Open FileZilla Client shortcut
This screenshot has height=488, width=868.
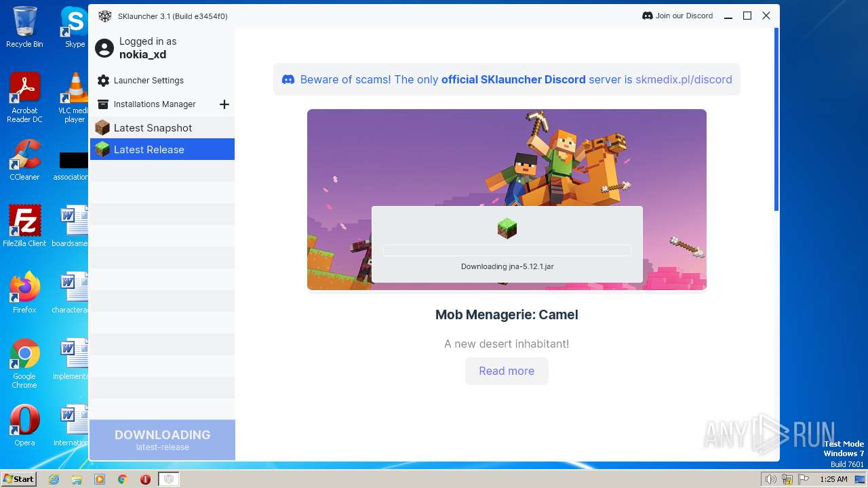coord(24,227)
